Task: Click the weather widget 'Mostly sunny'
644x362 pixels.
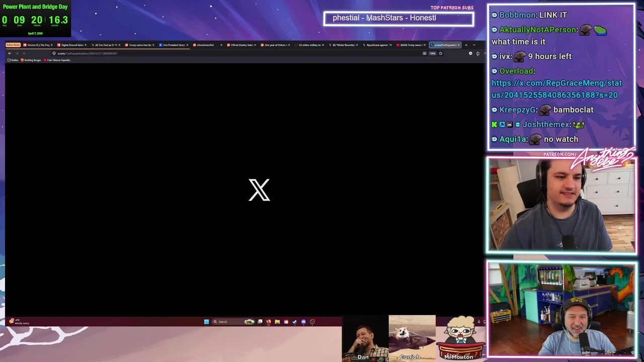Action: tap(20, 322)
